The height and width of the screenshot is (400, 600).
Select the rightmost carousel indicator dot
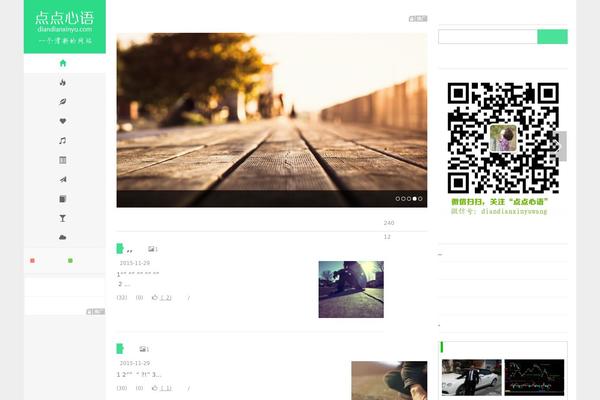coord(420,199)
